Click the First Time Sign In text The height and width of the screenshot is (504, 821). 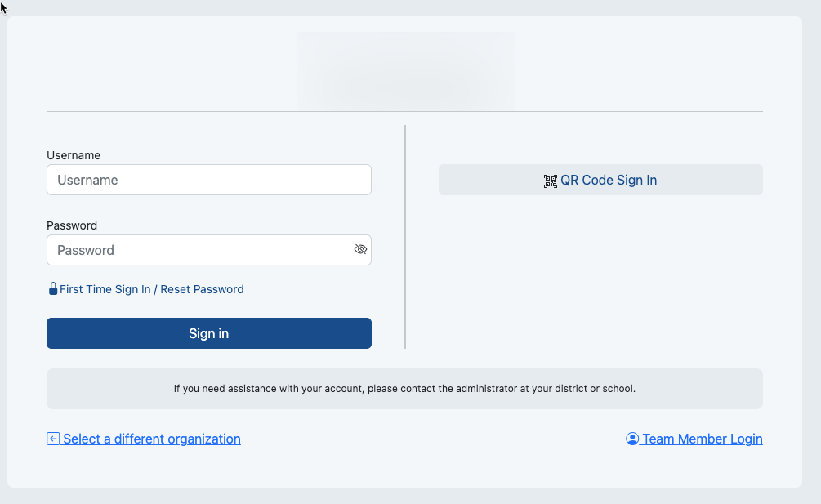tap(105, 289)
